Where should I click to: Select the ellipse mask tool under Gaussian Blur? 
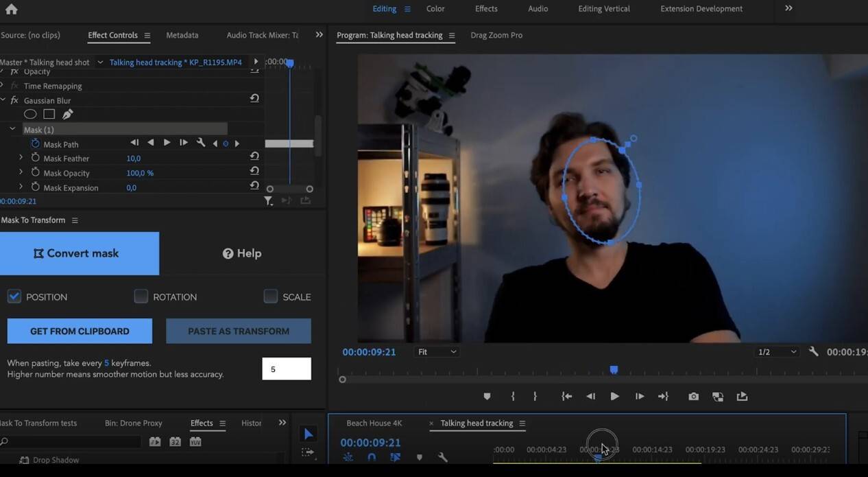(x=30, y=115)
